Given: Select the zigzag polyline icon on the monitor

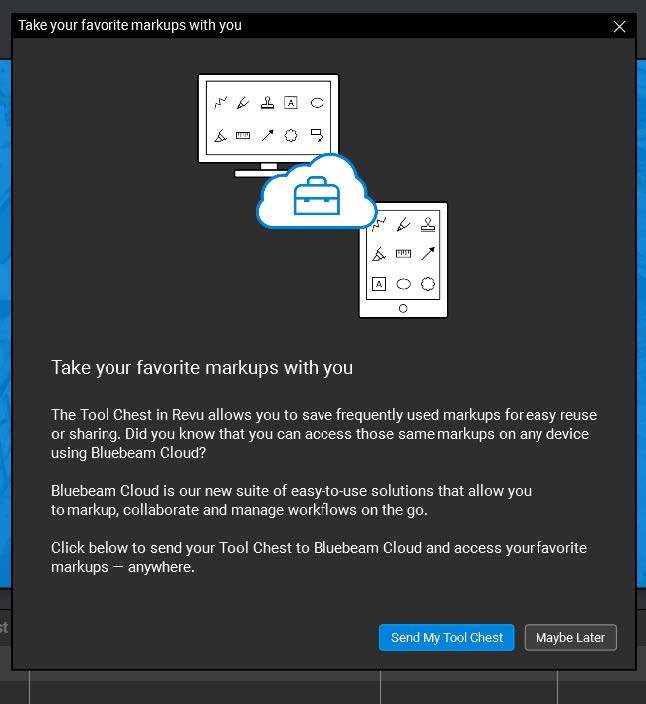Looking at the screenshot, I should [220, 102].
